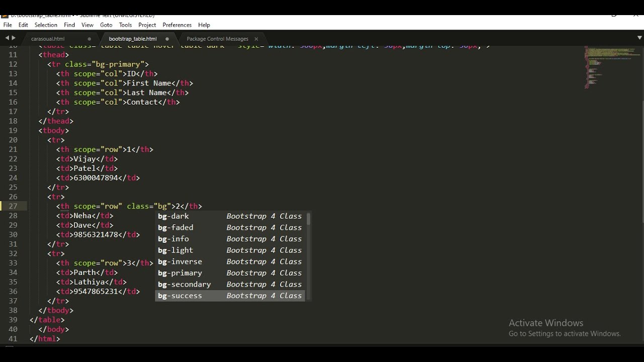Click line number 19 in the gutter
This screenshot has height=362, width=644.
tap(13, 130)
